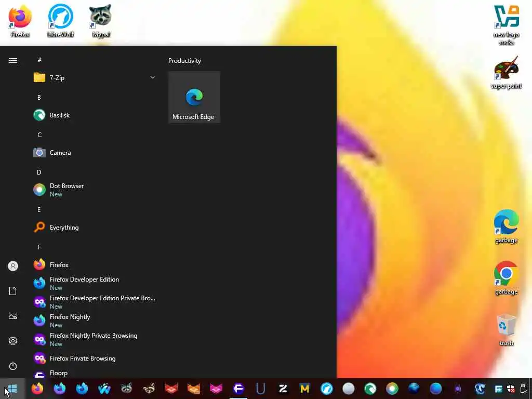The image size is (532, 399).
Task: Click the Power button in Start sidebar
Action: (13, 366)
